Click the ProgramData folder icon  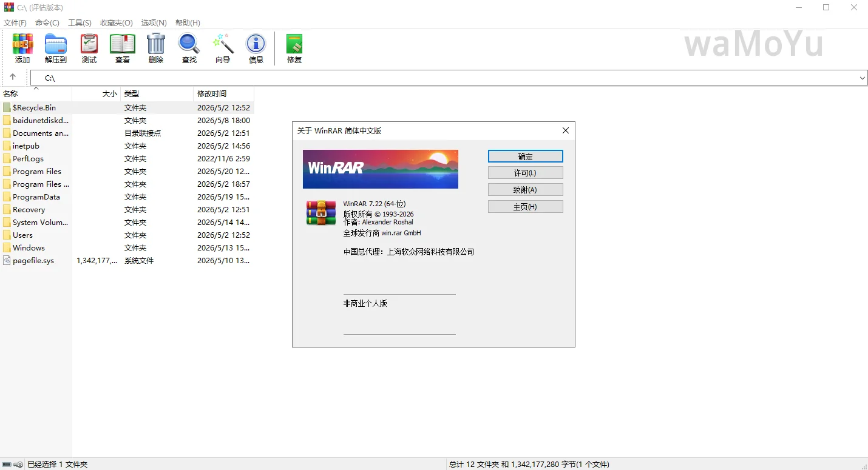click(7, 196)
